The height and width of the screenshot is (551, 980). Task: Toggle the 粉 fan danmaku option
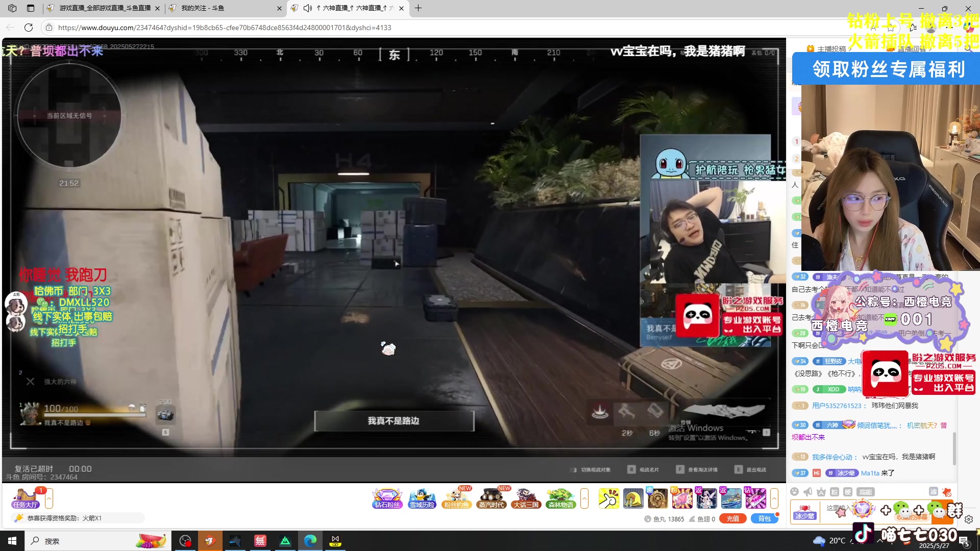pos(834,492)
